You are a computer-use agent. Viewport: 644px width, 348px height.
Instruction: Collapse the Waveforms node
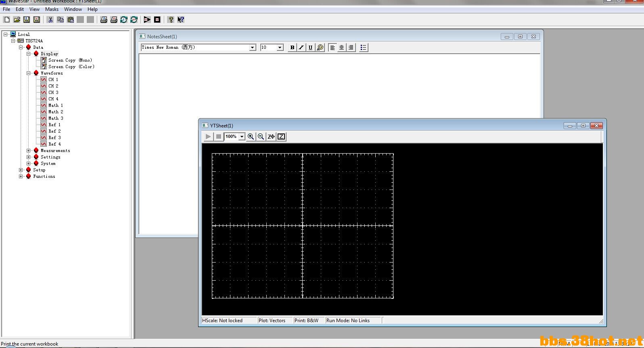coord(28,73)
